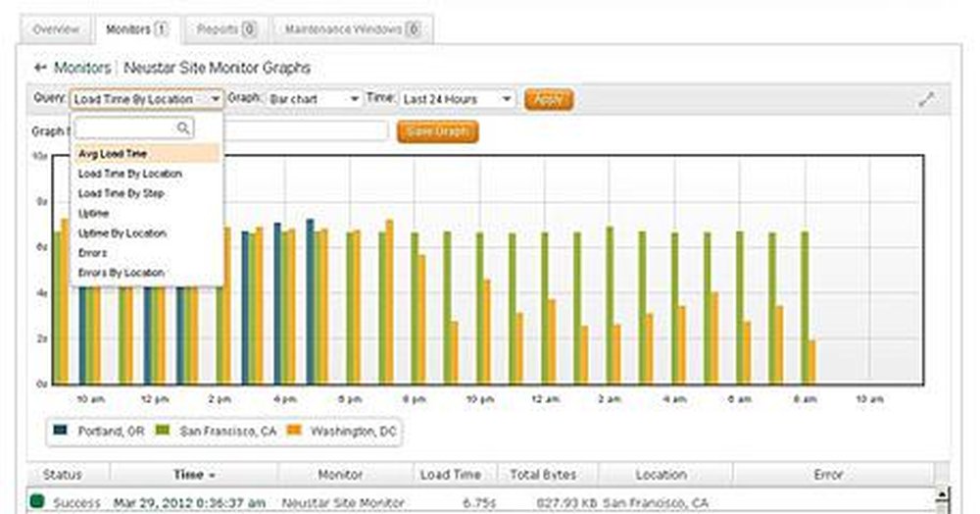Click the Monitors breadcrumb link
Screen dimensions: 980x514
click(82, 68)
